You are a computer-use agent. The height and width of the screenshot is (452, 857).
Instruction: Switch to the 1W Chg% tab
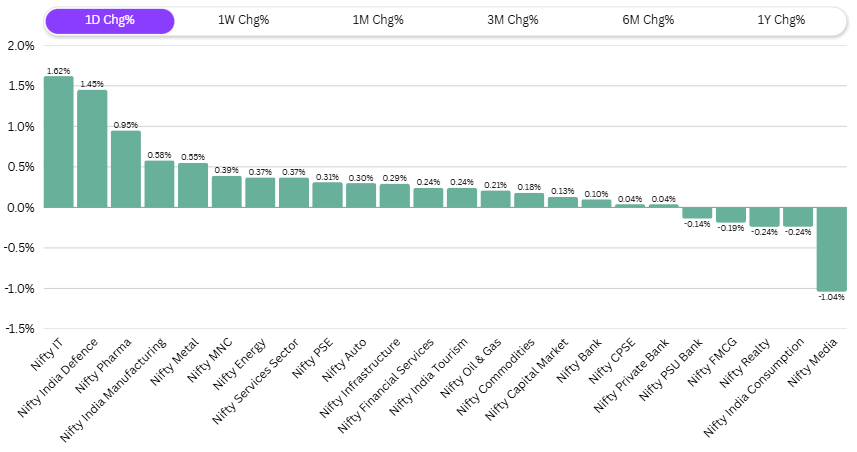(x=243, y=21)
